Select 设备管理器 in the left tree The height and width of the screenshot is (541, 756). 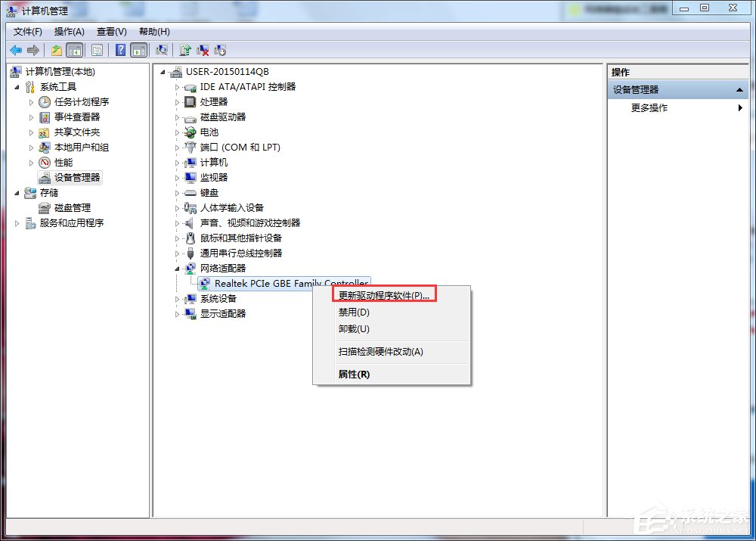[x=76, y=177]
